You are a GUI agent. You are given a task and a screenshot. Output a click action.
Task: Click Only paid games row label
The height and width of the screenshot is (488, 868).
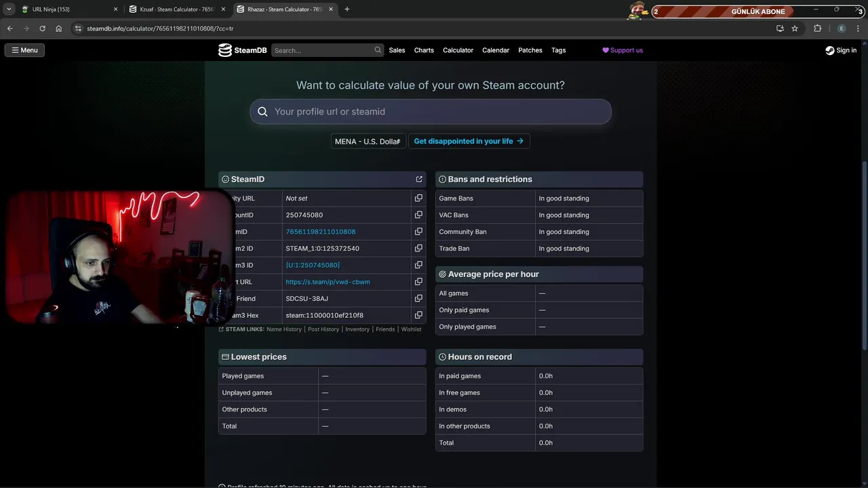(x=464, y=310)
